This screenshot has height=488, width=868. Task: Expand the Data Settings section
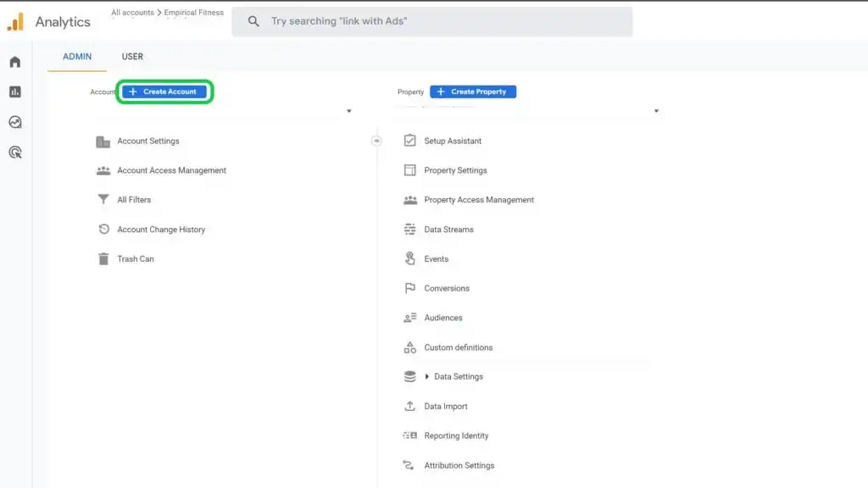click(x=427, y=377)
